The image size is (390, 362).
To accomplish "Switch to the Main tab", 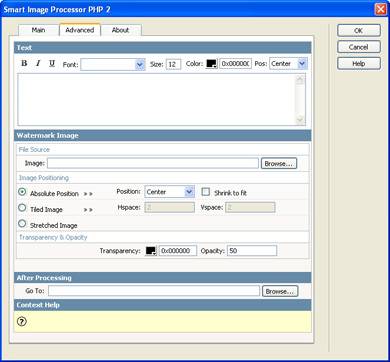I will [x=38, y=30].
